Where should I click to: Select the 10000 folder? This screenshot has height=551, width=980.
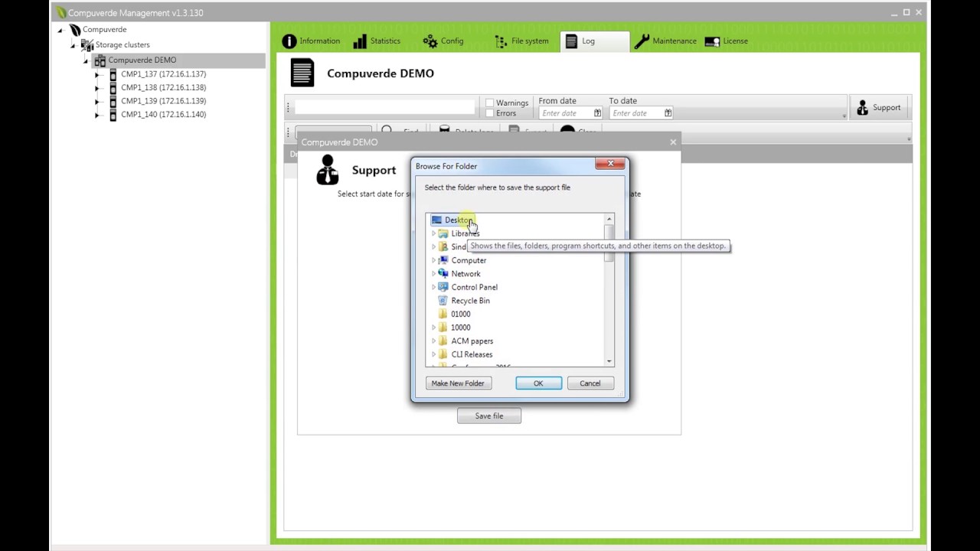click(460, 328)
